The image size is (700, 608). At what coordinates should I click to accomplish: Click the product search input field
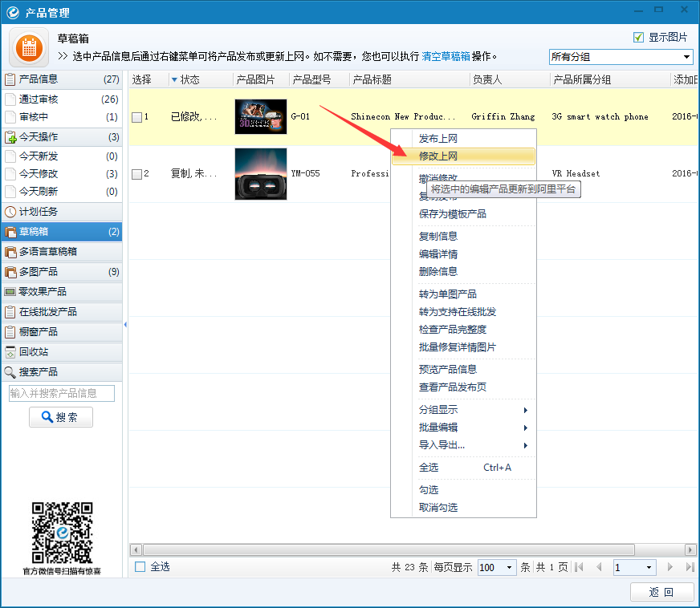pos(62,393)
